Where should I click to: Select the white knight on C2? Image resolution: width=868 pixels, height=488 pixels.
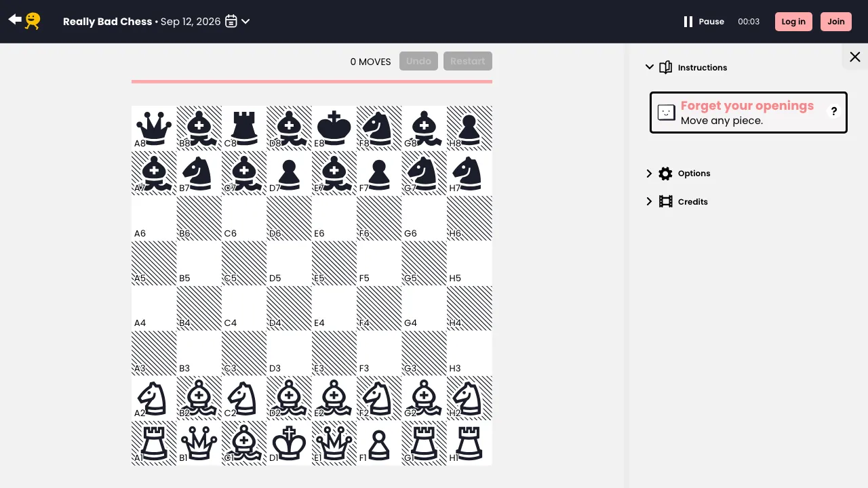(x=244, y=399)
